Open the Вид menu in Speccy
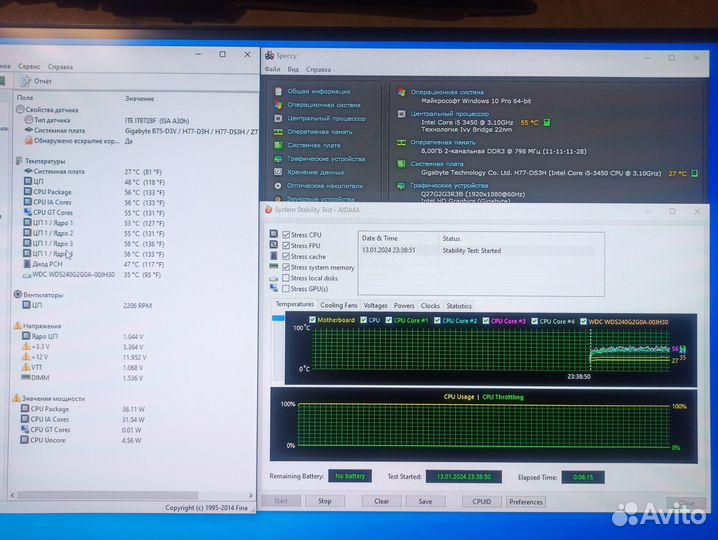The height and width of the screenshot is (540, 718). click(293, 70)
